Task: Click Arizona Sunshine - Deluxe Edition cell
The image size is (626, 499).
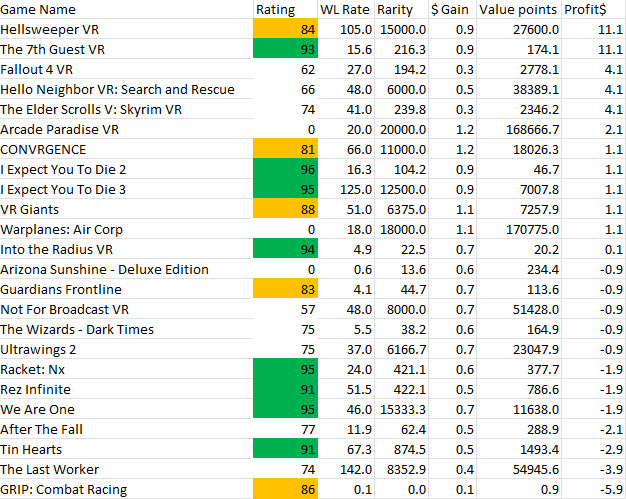Action: (x=126, y=269)
